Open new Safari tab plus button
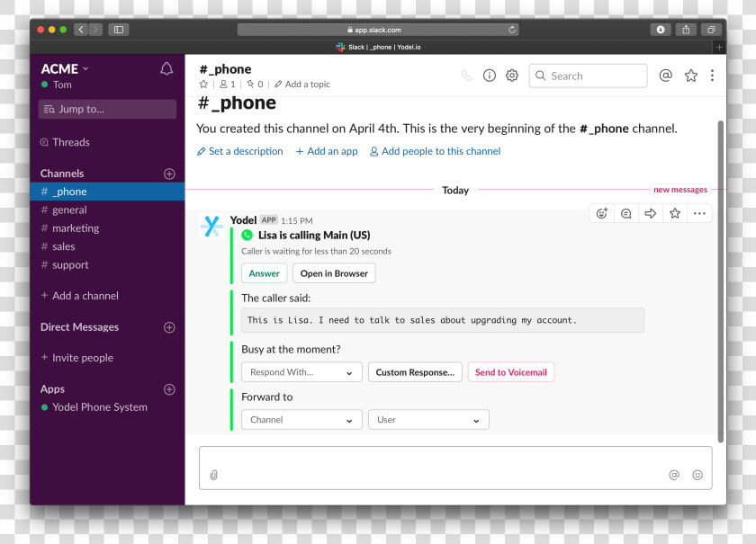Viewport: 756px width, 544px height. (x=719, y=48)
